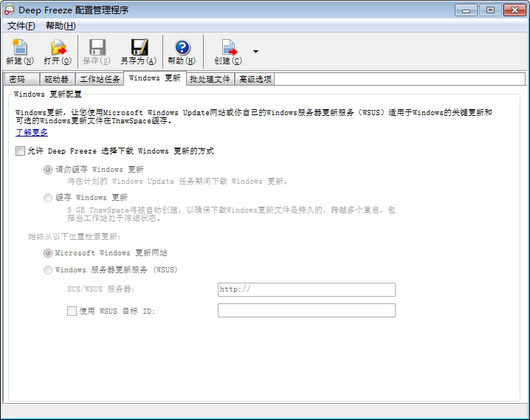Switch to the 工作站任务 tab
The image size is (530, 420).
coord(100,79)
